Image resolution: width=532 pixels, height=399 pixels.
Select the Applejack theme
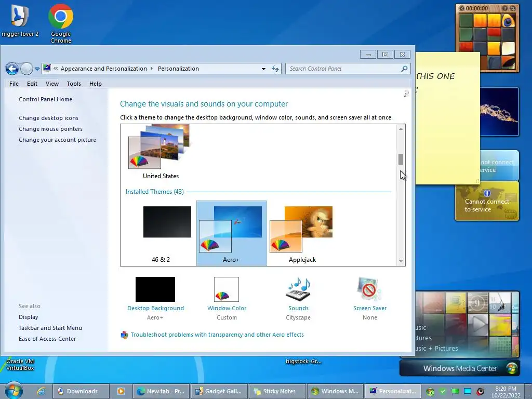coord(302,233)
